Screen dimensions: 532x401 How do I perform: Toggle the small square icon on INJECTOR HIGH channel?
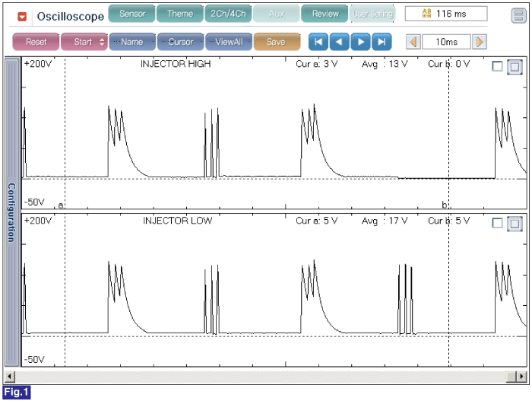click(x=497, y=66)
